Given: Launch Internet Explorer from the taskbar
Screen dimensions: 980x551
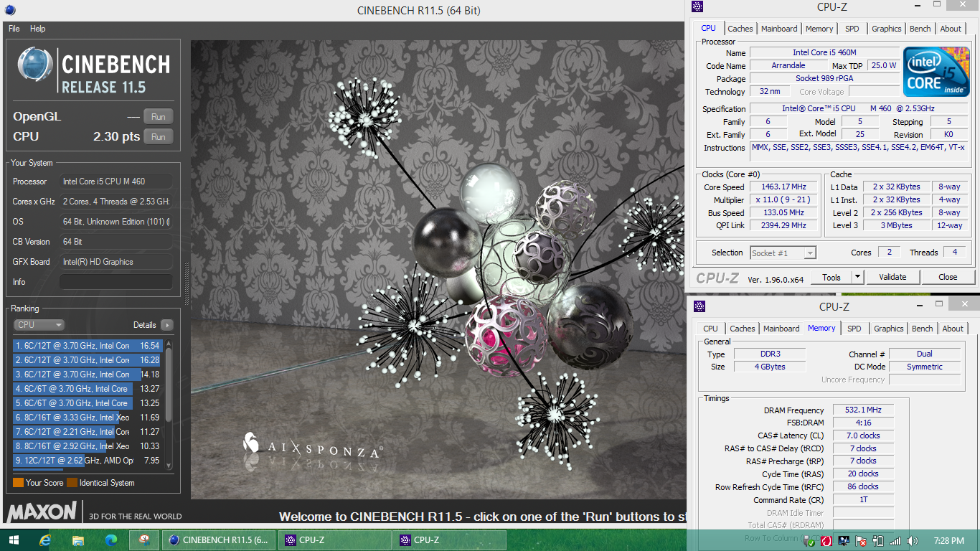Looking at the screenshot, I should pos(46,540).
